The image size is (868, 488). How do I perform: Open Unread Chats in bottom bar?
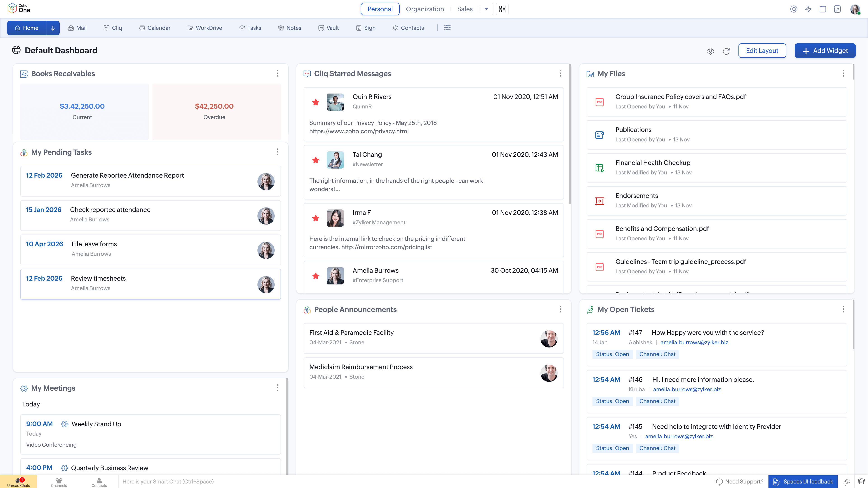(x=19, y=482)
